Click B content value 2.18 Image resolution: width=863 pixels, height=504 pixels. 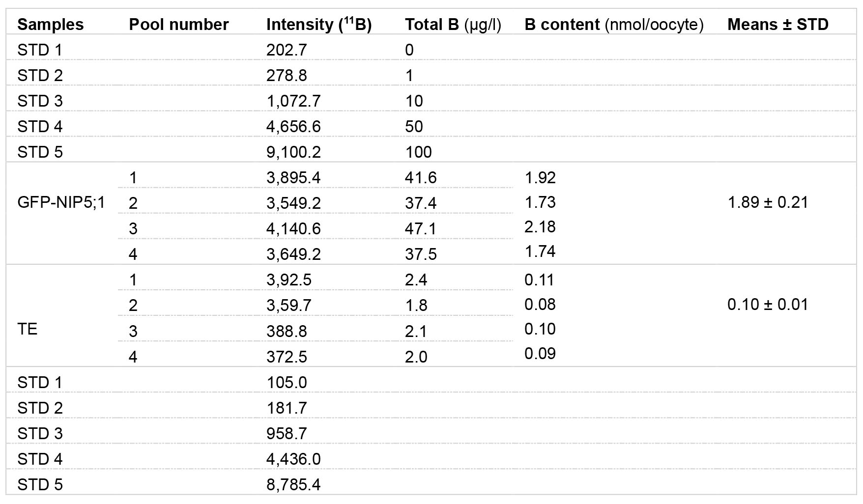point(540,227)
